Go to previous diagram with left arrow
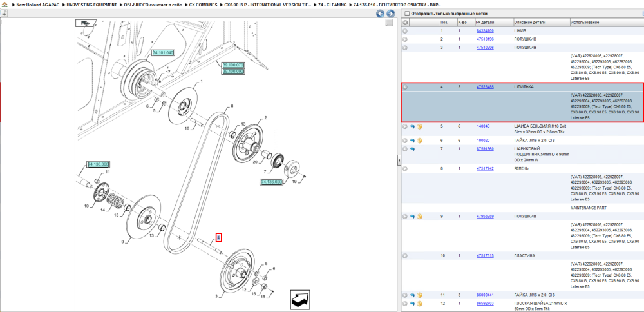Screen dimensions: 644x312 381,14
